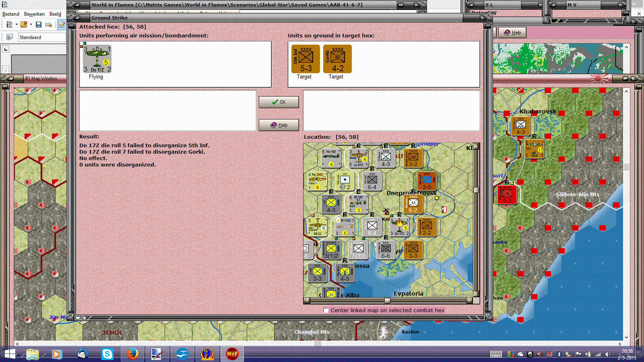The image size is (644, 362).
Task: Click the brown 2-2 Sevastopol unit on mini-map
Action: 427,227
